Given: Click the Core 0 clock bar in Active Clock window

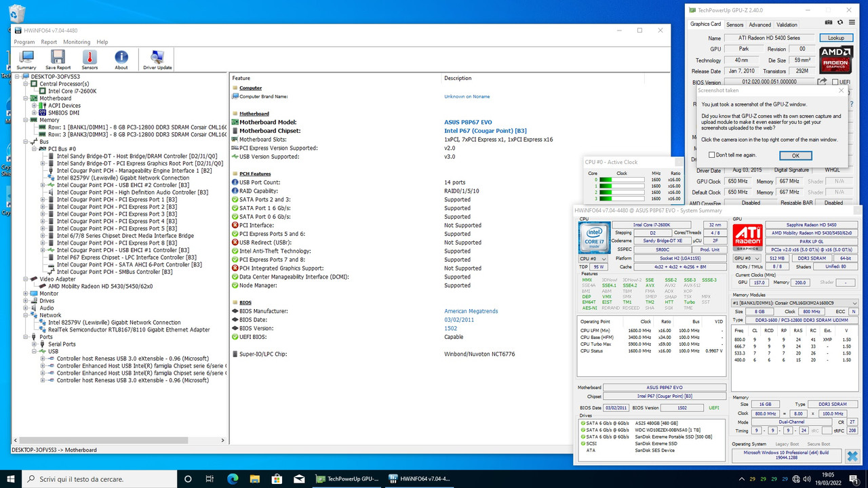Looking at the screenshot, I should point(622,180).
